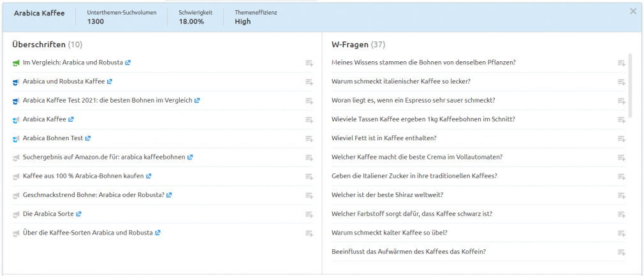Image resolution: width=644 pixels, height=276 pixels.
Task: Click the 'Überschriften (10)' section title
Action: tap(48, 45)
